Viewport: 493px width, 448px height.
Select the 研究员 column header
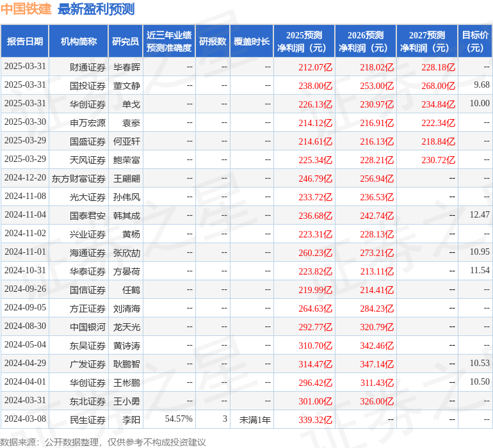coord(125,41)
